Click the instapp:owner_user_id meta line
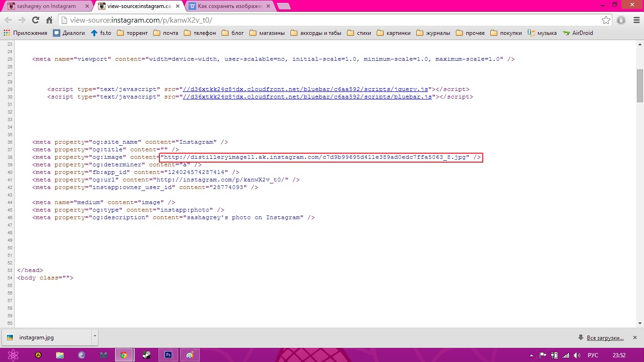Image resolution: width=644 pixels, height=362 pixels. (145, 187)
